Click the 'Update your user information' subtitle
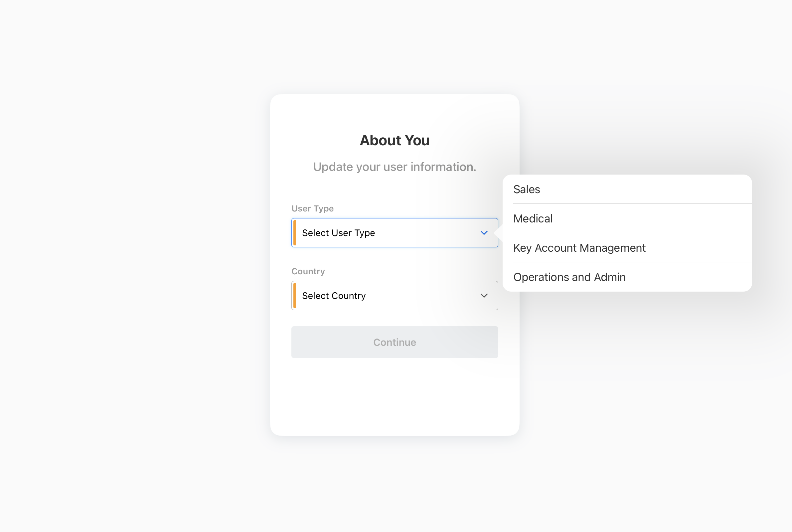The height and width of the screenshot is (532, 792). pyautogui.click(x=394, y=167)
